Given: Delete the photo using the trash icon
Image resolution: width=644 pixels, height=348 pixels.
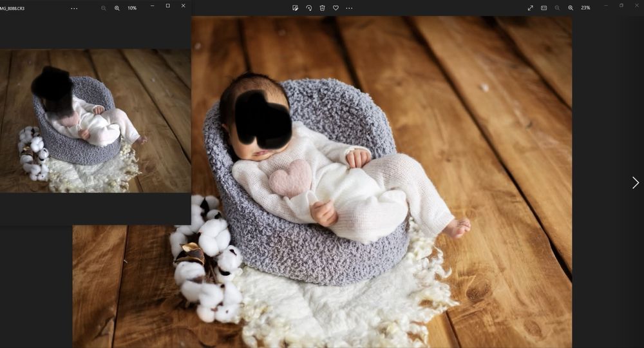Looking at the screenshot, I should click(x=323, y=8).
